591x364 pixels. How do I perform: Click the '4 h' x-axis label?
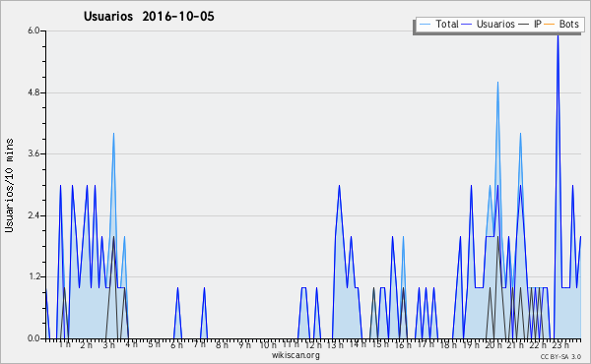click(x=131, y=344)
